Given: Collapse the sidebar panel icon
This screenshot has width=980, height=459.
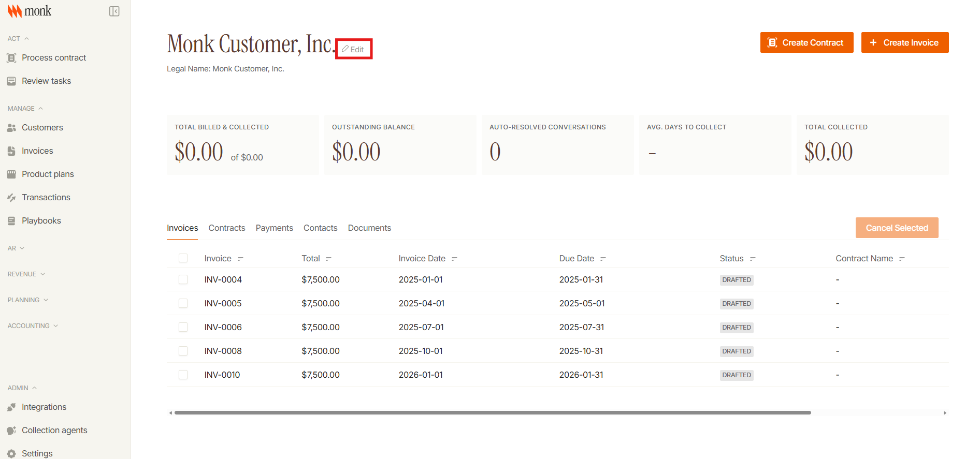Looking at the screenshot, I should [114, 11].
